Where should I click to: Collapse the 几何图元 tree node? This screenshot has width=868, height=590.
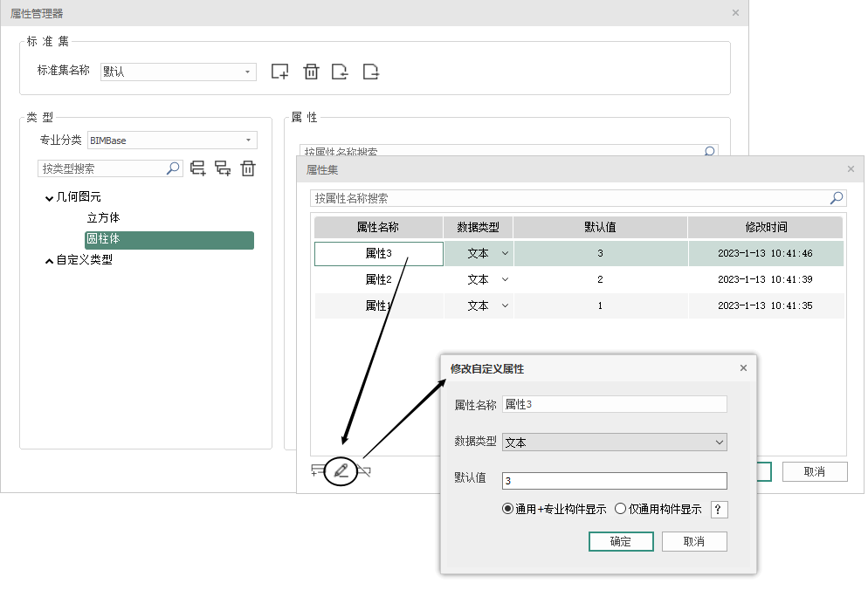[x=50, y=198]
